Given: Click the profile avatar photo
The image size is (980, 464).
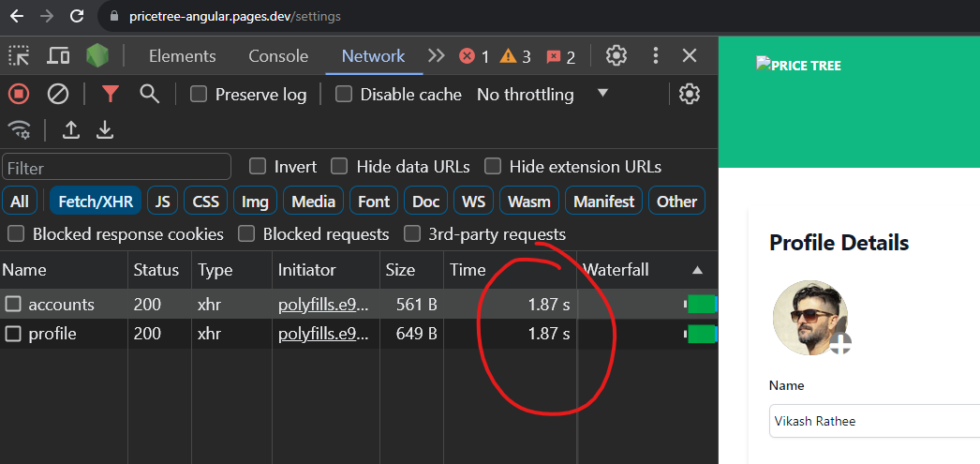Looking at the screenshot, I should pyautogui.click(x=810, y=318).
